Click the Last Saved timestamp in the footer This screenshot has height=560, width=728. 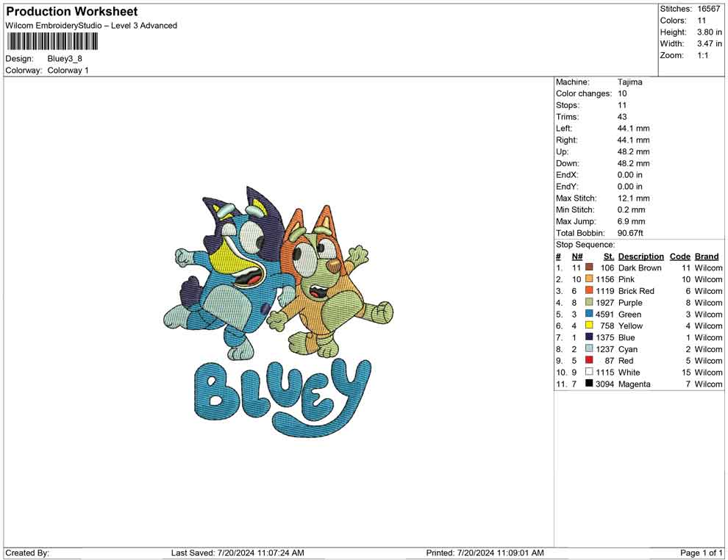coord(238,553)
